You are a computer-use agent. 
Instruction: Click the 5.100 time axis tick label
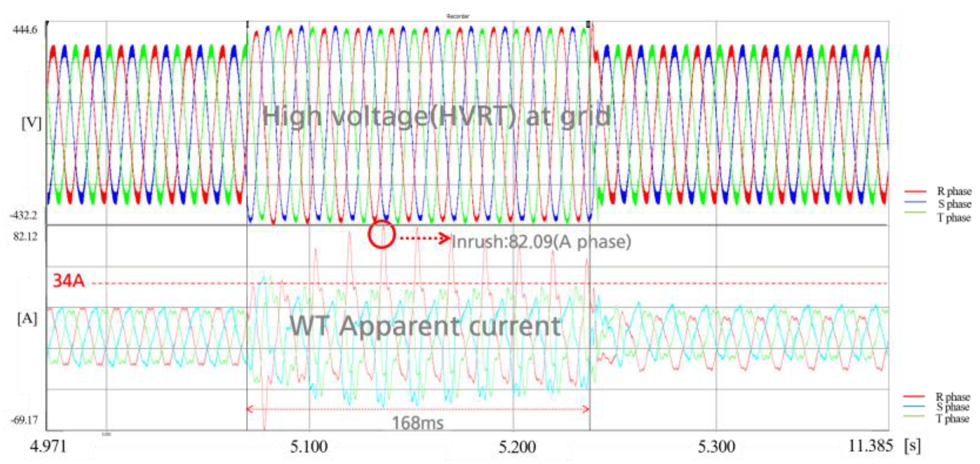click(309, 447)
